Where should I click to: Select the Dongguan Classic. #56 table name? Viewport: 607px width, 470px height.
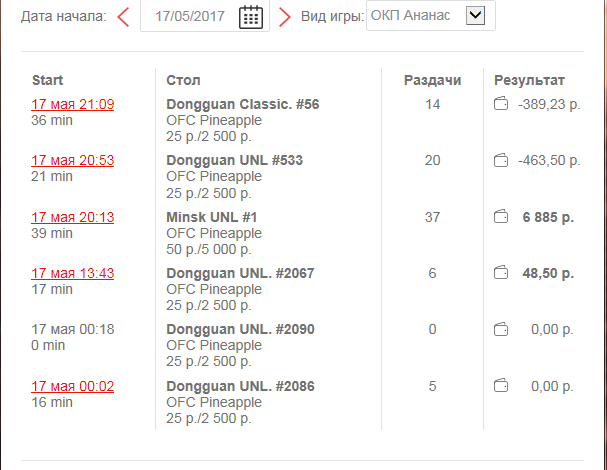(243, 104)
